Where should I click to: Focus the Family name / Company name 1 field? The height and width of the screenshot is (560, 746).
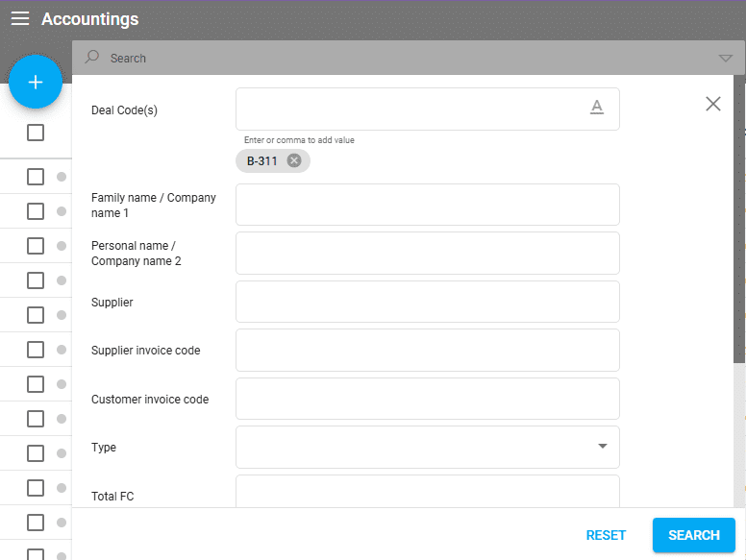(427, 205)
